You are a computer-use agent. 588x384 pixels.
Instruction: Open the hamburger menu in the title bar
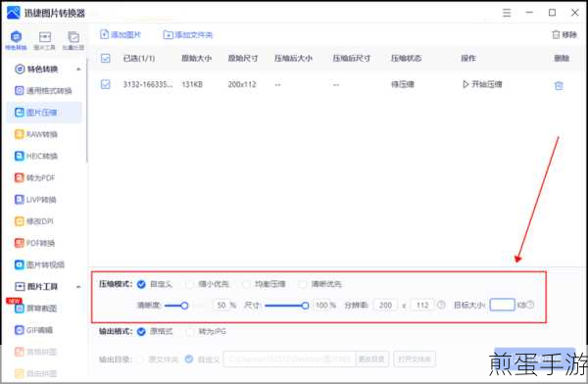tap(507, 13)
